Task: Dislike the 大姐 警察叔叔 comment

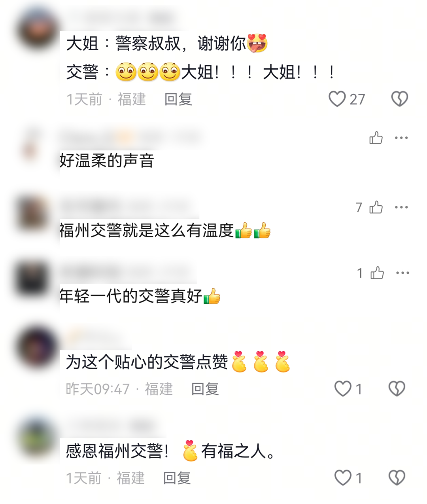Action: (x=399, y=99)
